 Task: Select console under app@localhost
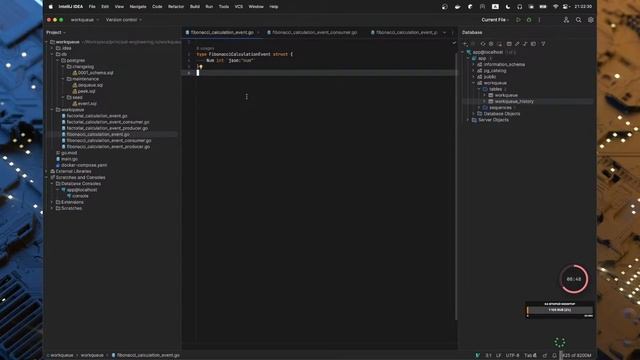tap(78, 196)
